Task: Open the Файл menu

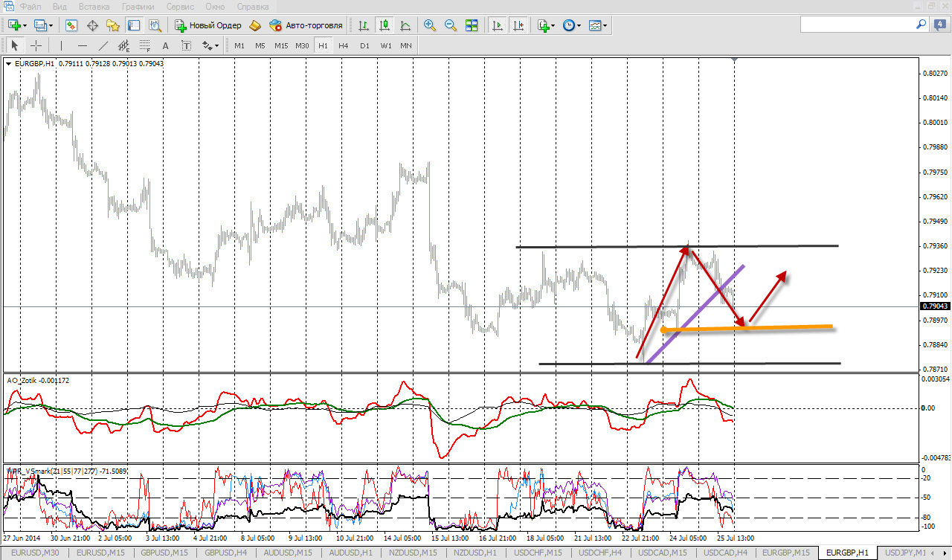Action: [x=30, y=6]
